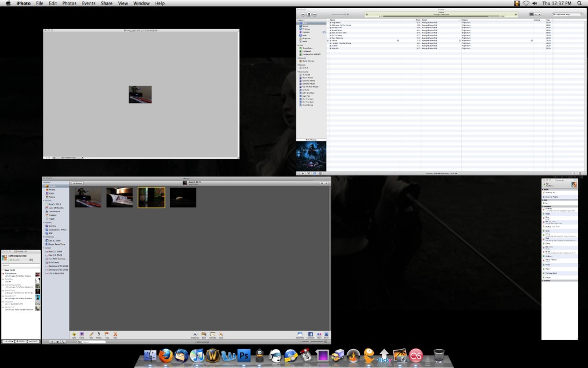This screenshot has height=368, width=588.
Task: Share to Facebook from iPhoto toolbar
Action: click(x=311, y=335)
